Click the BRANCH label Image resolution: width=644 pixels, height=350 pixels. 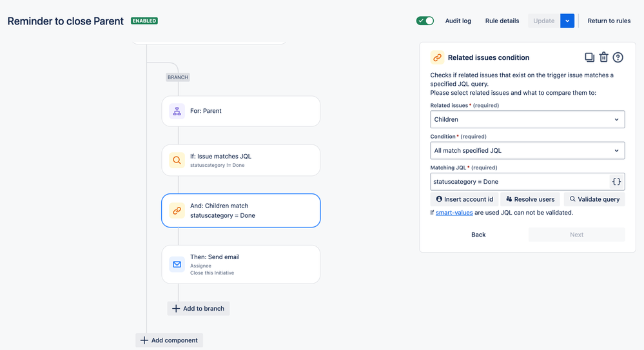[x=178, y=77]
